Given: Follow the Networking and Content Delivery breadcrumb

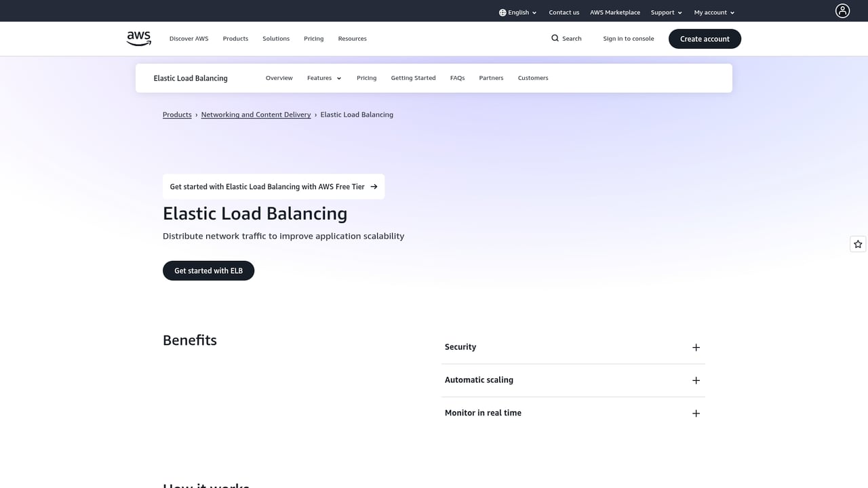Looking at the screenshot, I should tap(256, 115).
